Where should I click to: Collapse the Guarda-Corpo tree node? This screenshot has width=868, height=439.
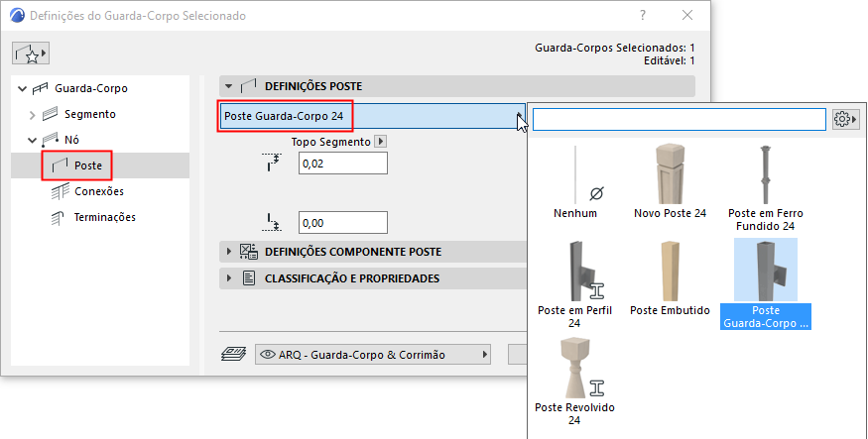pyautogui.click(x=23, y=88)
